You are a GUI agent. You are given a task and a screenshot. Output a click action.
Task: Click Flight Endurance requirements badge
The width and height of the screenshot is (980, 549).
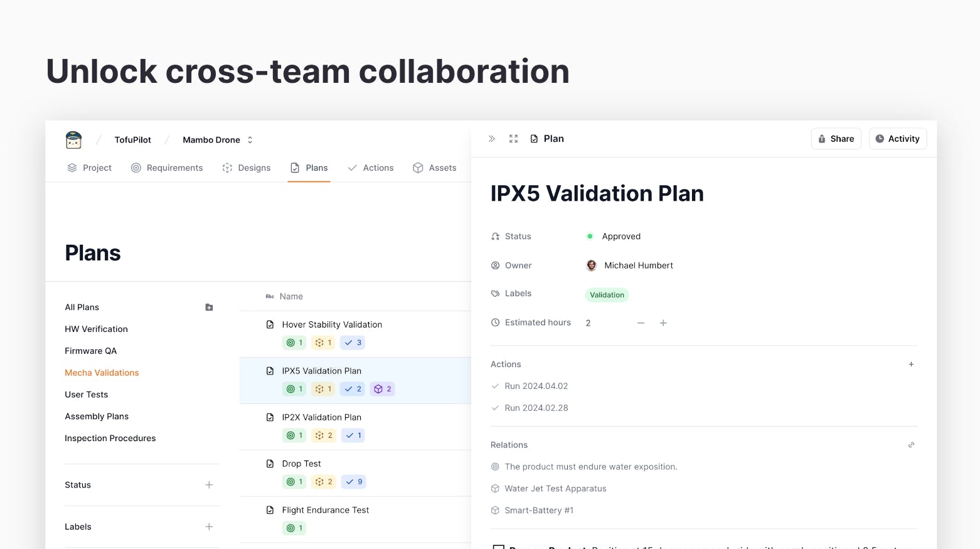coord(294,528)
